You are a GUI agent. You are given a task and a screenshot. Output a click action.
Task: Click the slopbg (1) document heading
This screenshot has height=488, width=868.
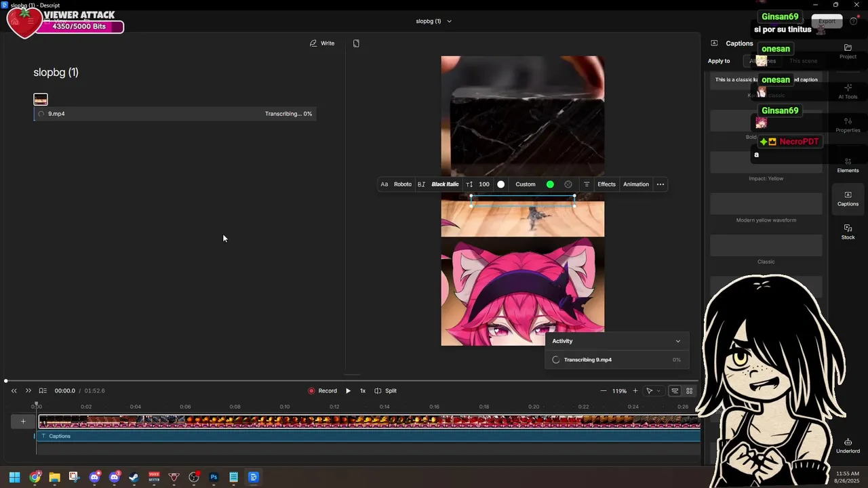tap(56, 73)
